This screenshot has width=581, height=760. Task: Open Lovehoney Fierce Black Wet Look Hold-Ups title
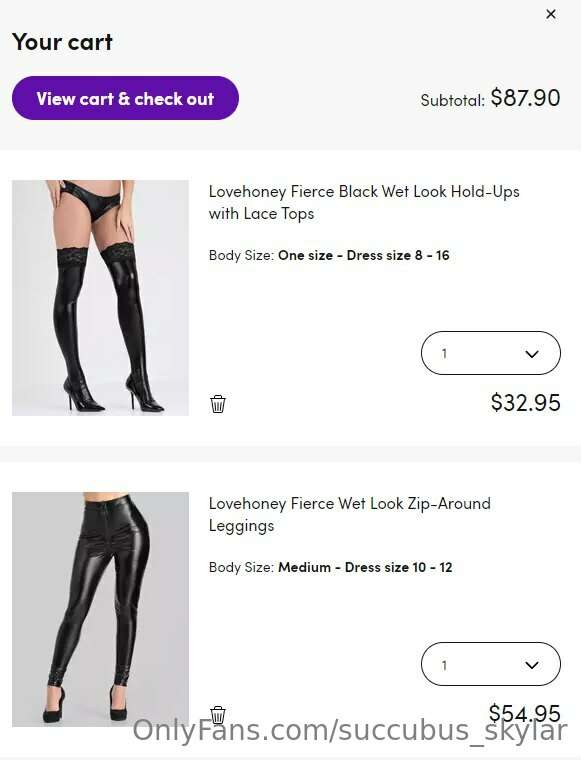pyautogui.click(x=364, y=203)
